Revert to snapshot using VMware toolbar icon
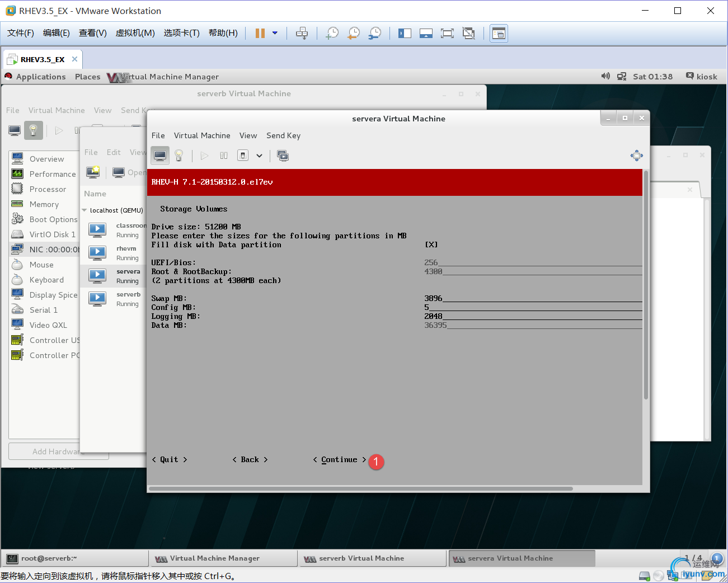 click(354, 33)
